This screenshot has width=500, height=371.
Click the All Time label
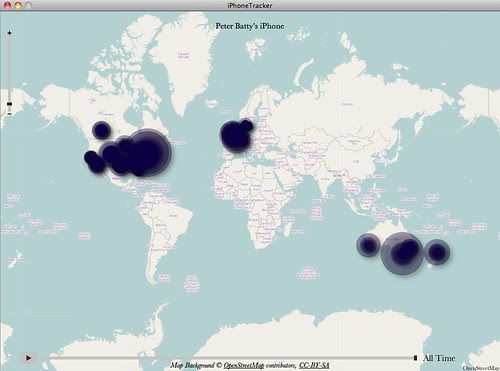coord(439,358)
